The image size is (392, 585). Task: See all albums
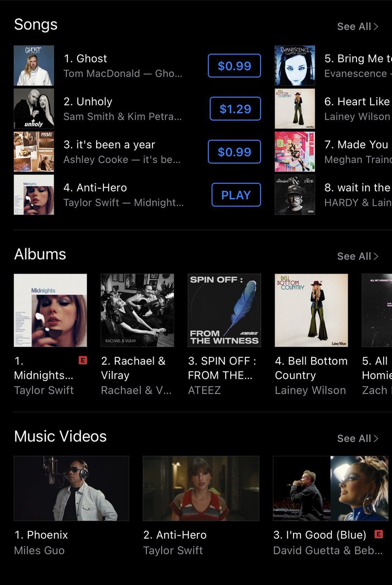357,256
